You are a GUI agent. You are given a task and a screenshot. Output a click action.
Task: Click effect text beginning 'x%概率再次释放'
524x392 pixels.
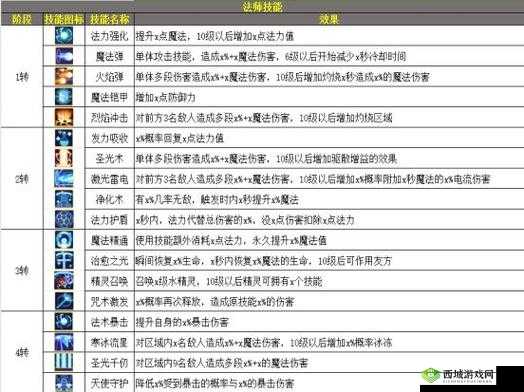click(215, 302)
